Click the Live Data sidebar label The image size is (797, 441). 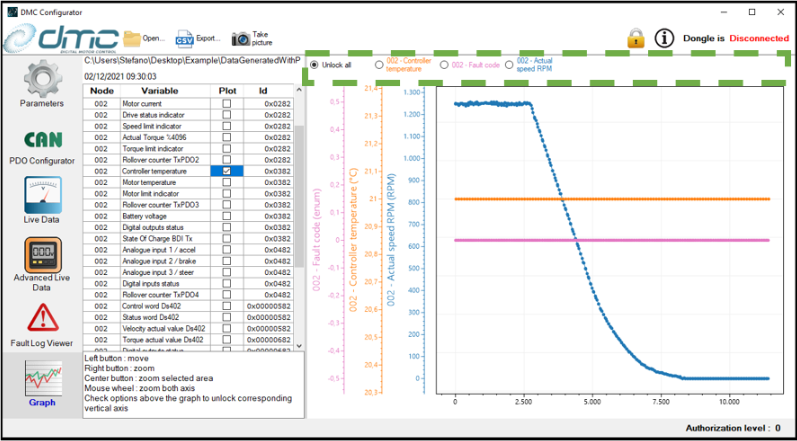point(42,220)
